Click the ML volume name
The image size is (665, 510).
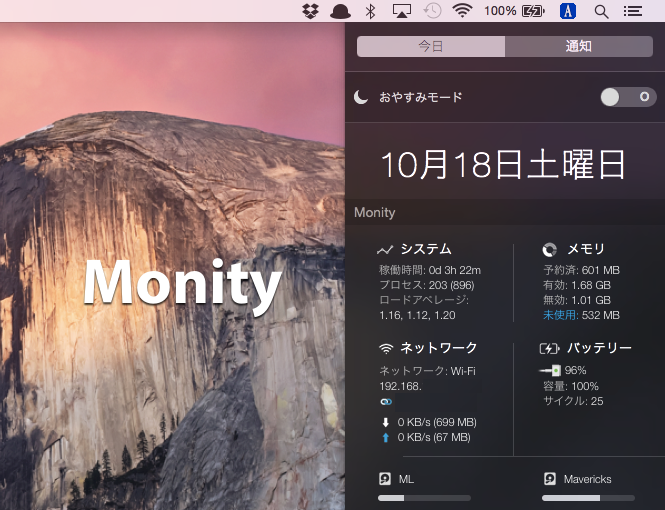coord(406,479)
